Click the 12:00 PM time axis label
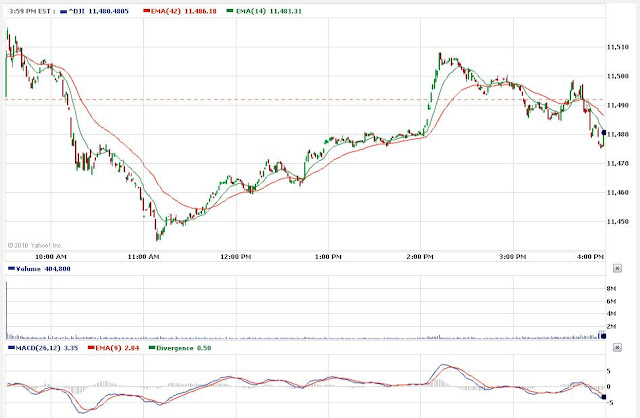Viewport: 640px width, 418px height. tap(236, 257)
